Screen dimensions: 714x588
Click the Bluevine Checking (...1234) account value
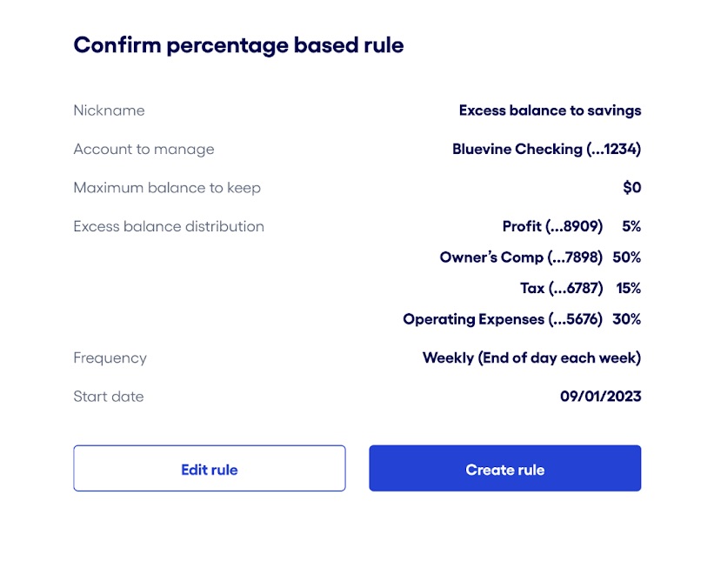pyautogui.click(x=545, y=149)
